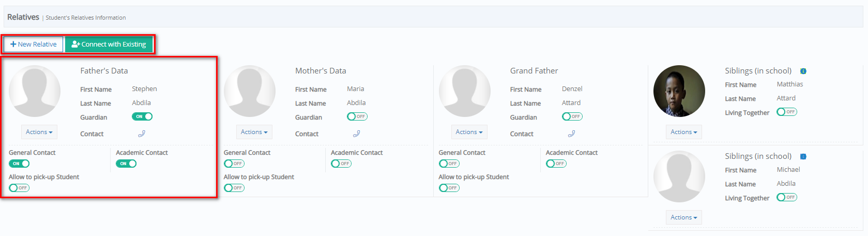Disable father's General Contact switch

(19, 164)
